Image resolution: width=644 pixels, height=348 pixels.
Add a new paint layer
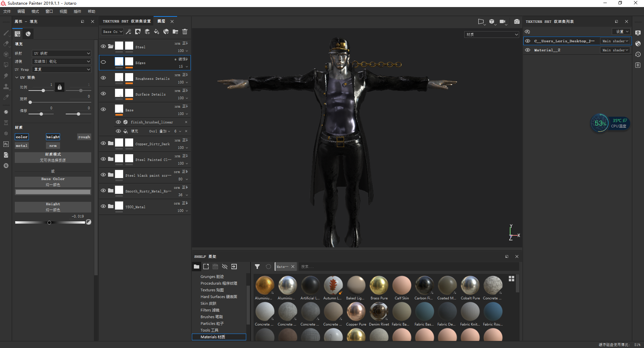pos(147,32)
